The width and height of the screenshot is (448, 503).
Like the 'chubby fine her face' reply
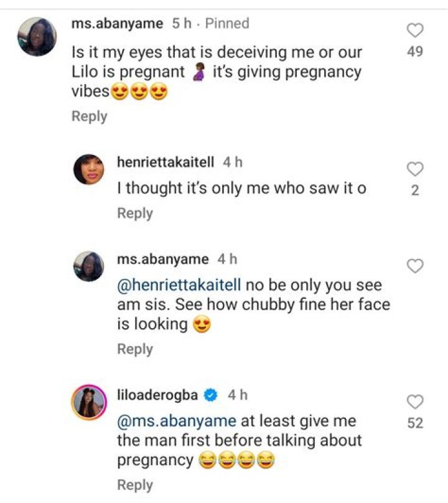point(415,266)
